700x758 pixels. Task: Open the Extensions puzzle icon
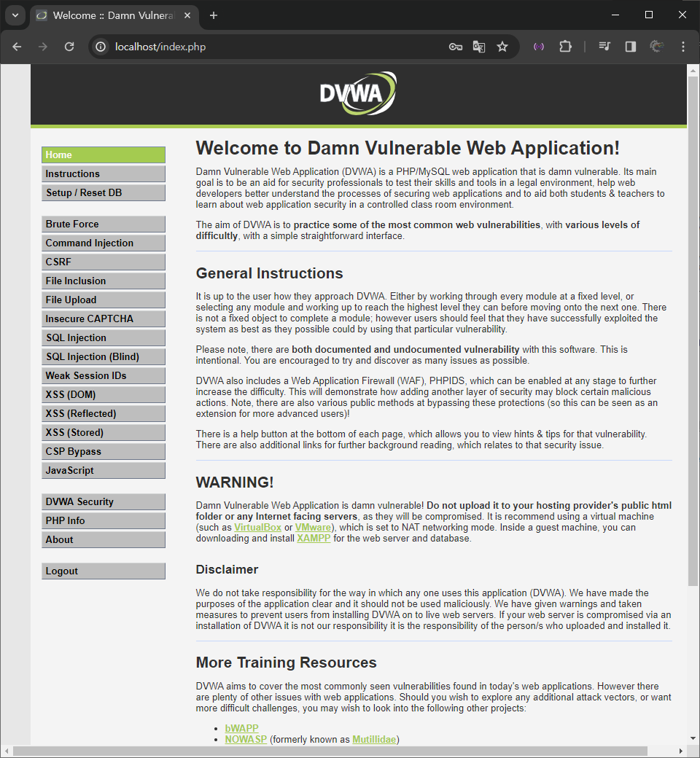[565, 47]
